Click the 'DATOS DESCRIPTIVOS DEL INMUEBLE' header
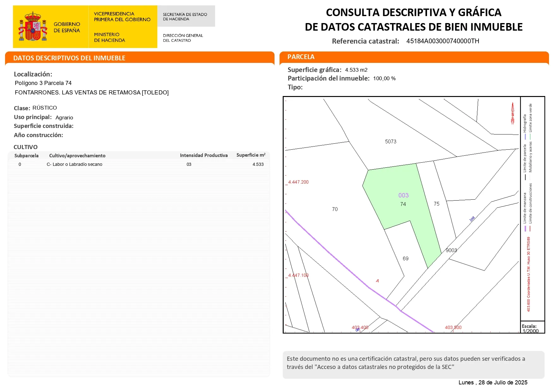This screenshot has width=555, height=392. (69, 58)
